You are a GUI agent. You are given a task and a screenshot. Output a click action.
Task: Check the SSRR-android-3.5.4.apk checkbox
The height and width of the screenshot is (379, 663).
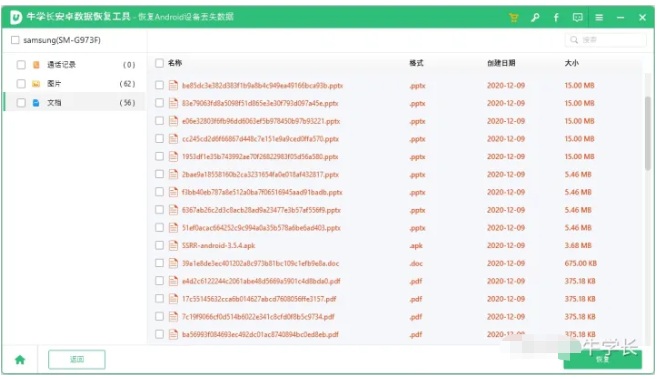pyautogui.click(x=159, y=245)
